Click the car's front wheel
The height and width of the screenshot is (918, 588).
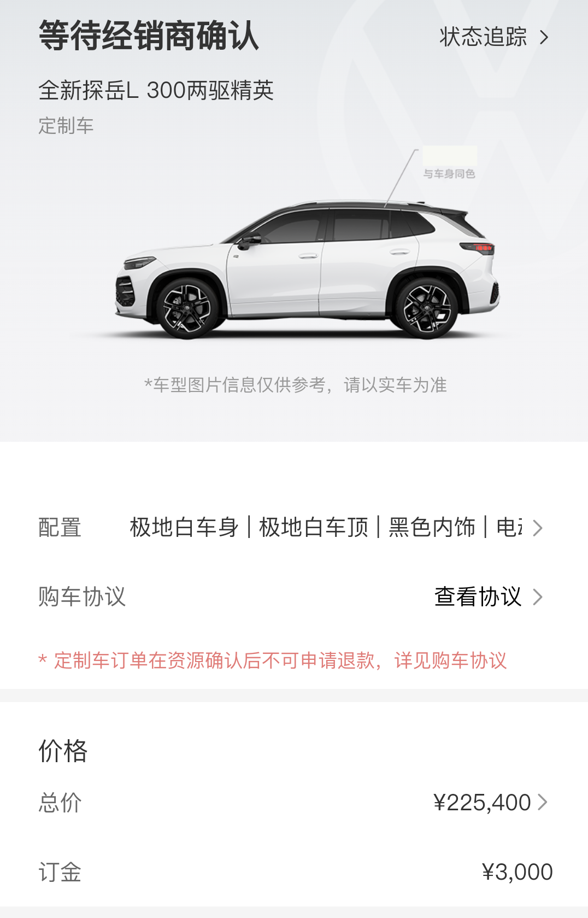coord(187,308)
